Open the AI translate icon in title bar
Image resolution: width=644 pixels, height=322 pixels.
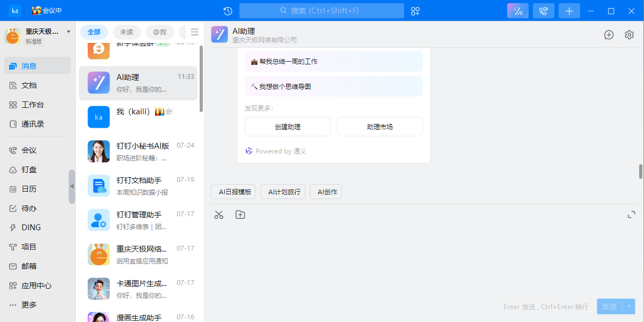point(517,10)
